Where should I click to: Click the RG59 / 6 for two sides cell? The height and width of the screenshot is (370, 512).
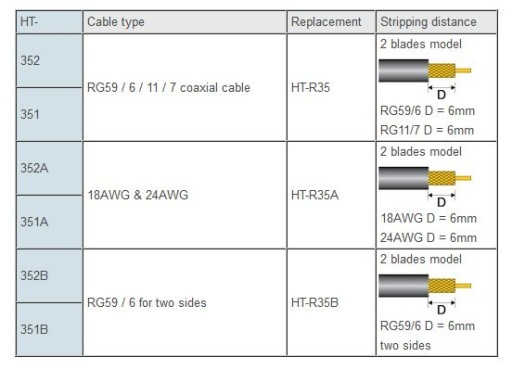pyautogui.click(x=185, y=303)
